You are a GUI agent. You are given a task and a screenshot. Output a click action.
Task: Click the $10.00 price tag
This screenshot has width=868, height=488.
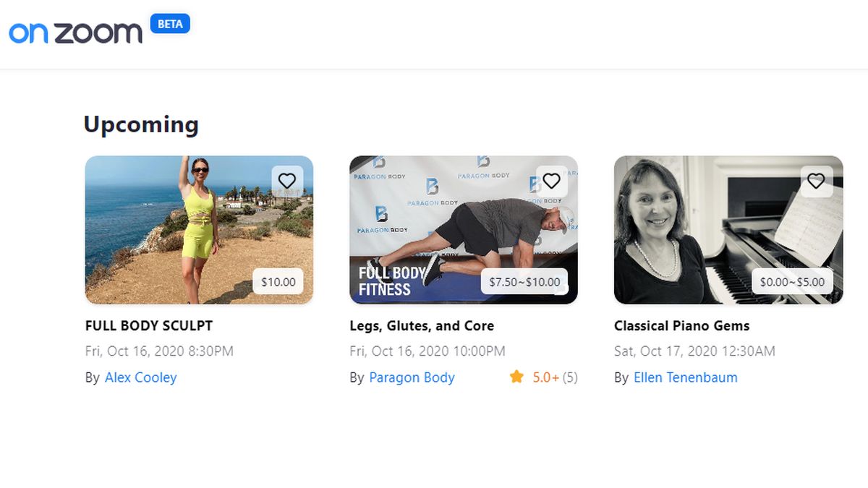(278, 282)
